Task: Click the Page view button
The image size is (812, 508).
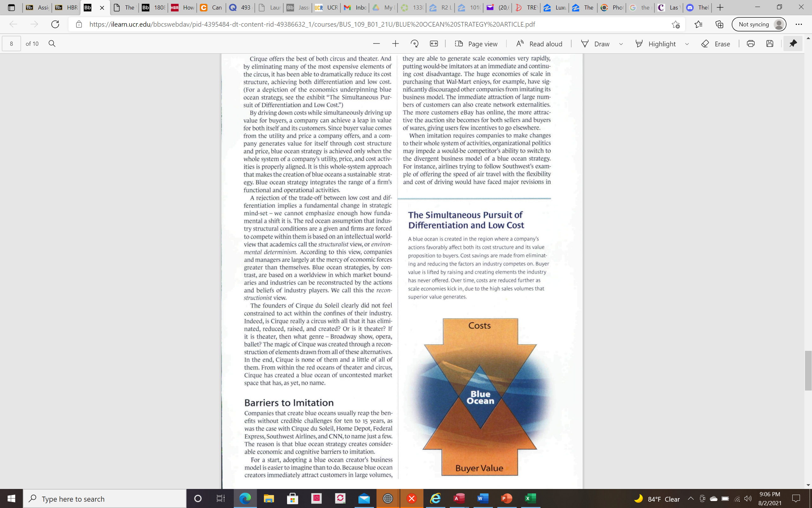Action: (x=476, y=44)
